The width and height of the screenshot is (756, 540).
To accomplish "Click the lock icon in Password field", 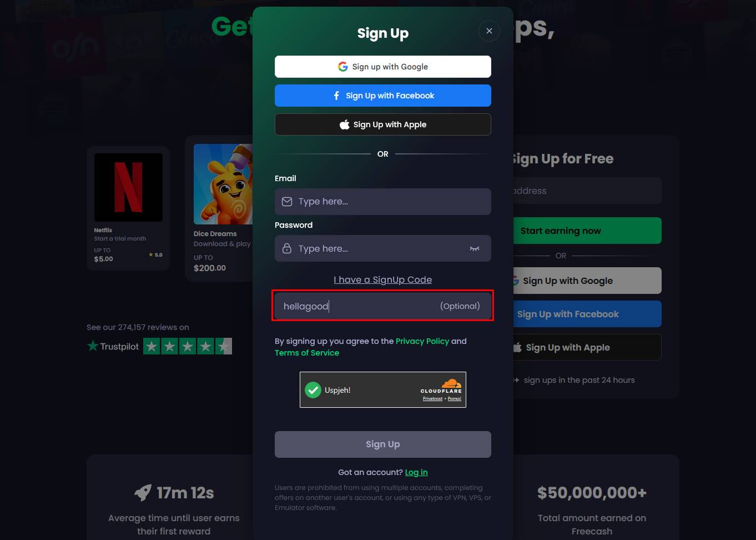I will (x=287, y=248).
